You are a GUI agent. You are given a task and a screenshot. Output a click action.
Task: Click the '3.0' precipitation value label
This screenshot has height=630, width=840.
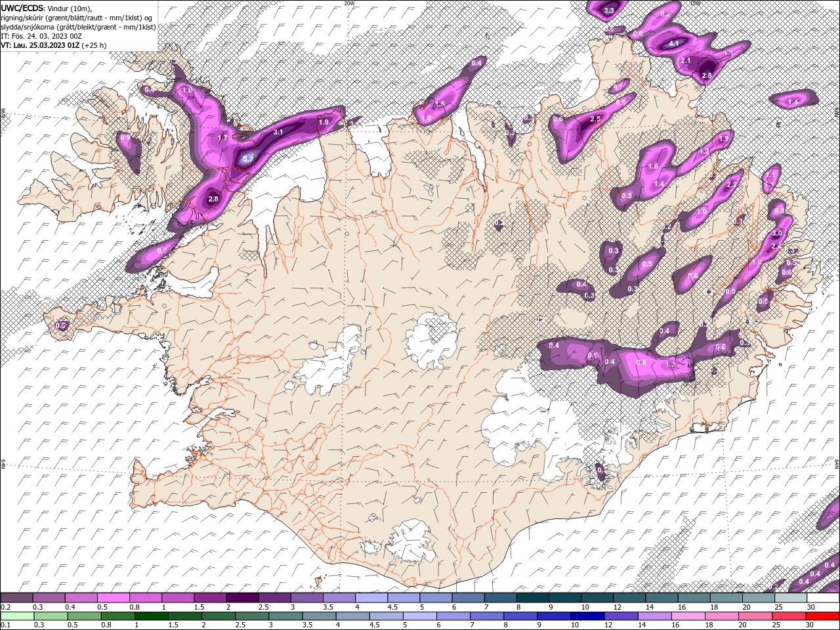click(777, 233)
